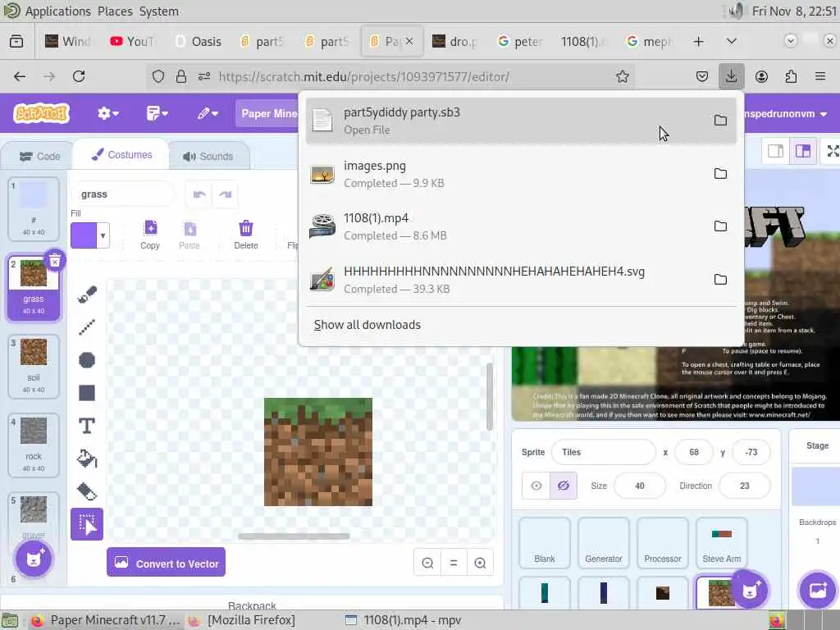Viewport: 840px width, 630px height.
Task: Expand Scratch Settings gear menu
Action: point(107,113)
